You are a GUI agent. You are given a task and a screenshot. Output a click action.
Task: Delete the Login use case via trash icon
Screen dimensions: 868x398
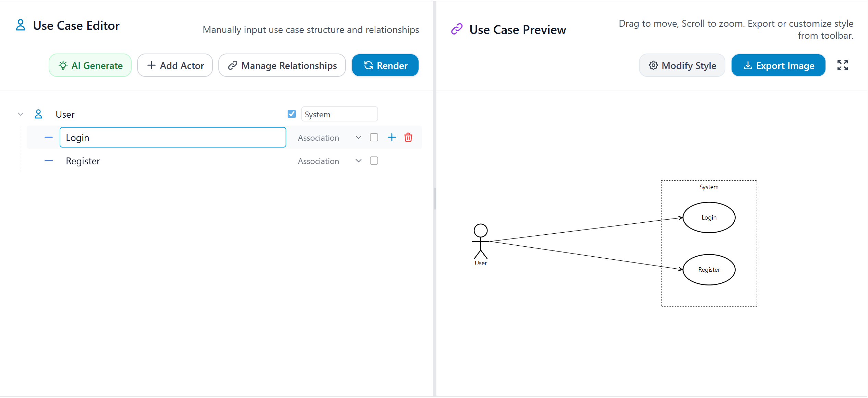[408, 137]
